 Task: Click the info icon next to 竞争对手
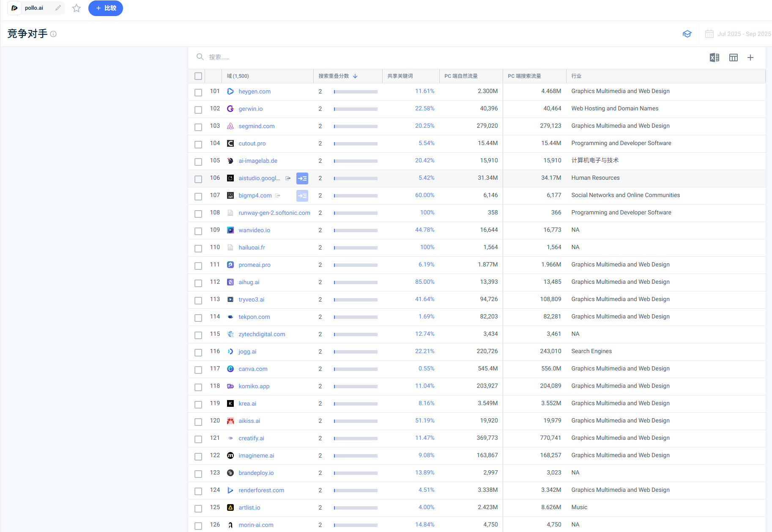tap(53, 34)
